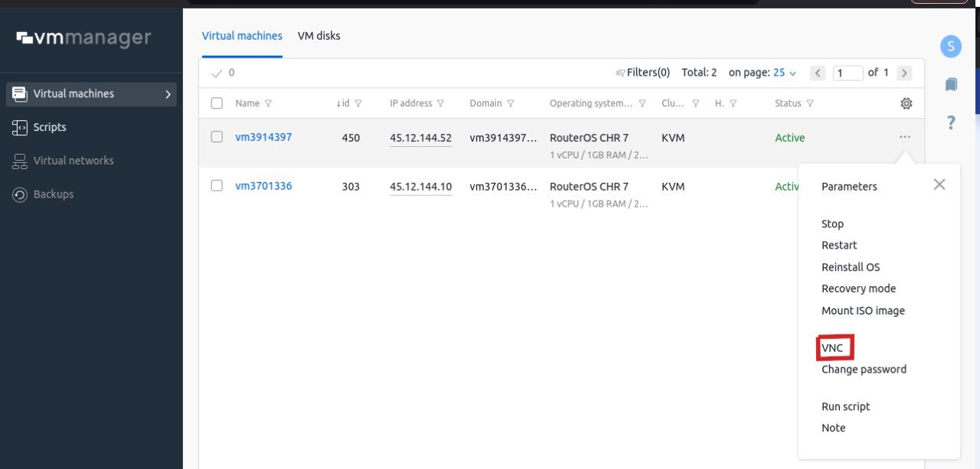Choose Parameters from the context menu
980x469 pixels.
tap(849, 187)
